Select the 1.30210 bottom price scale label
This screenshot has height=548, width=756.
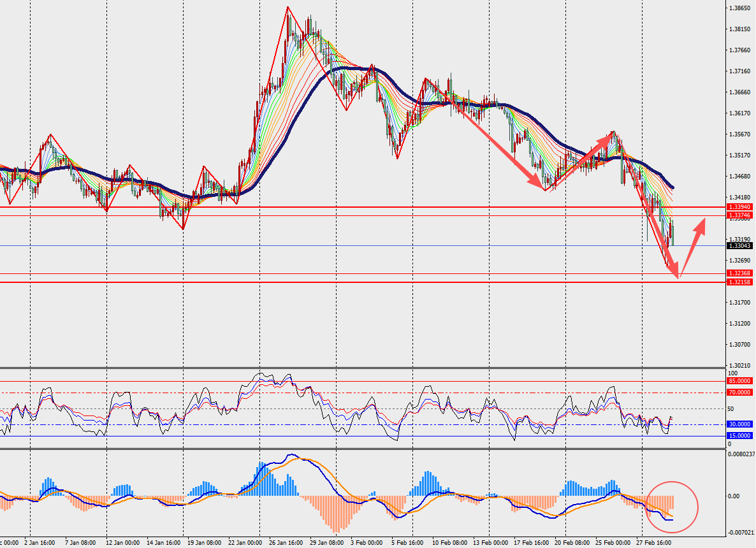[739, 365]
